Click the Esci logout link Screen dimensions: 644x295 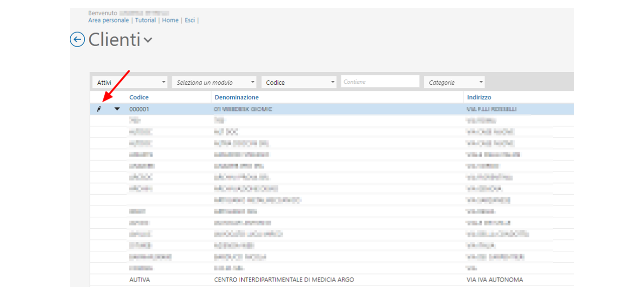tap(190, 20)
